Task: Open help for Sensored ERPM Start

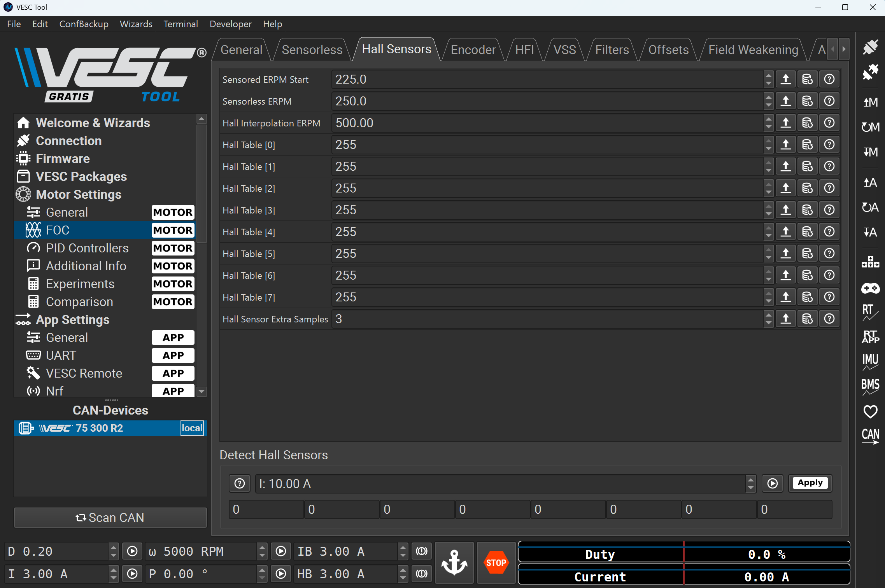Action: pos(829,79)
